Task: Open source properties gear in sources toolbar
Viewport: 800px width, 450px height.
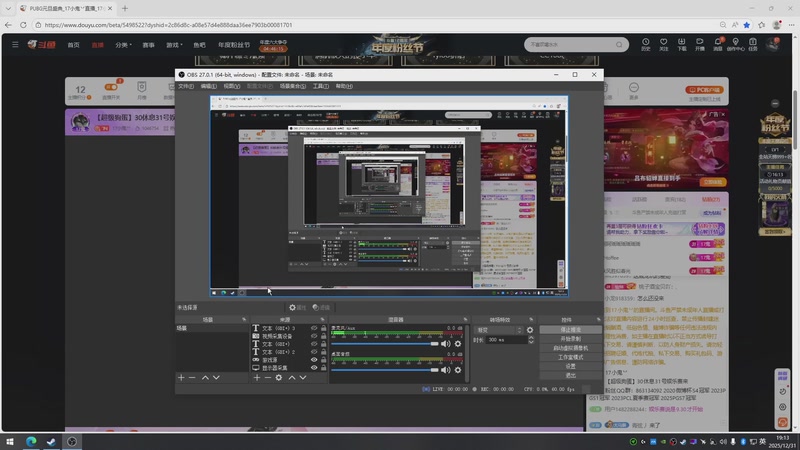Action: coord(279,378)
